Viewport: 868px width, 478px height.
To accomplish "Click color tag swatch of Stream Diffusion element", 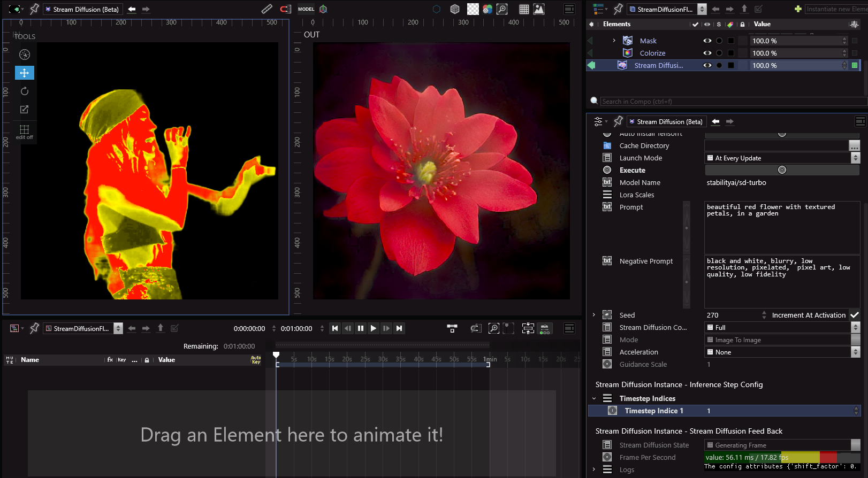I will (731, 65).
